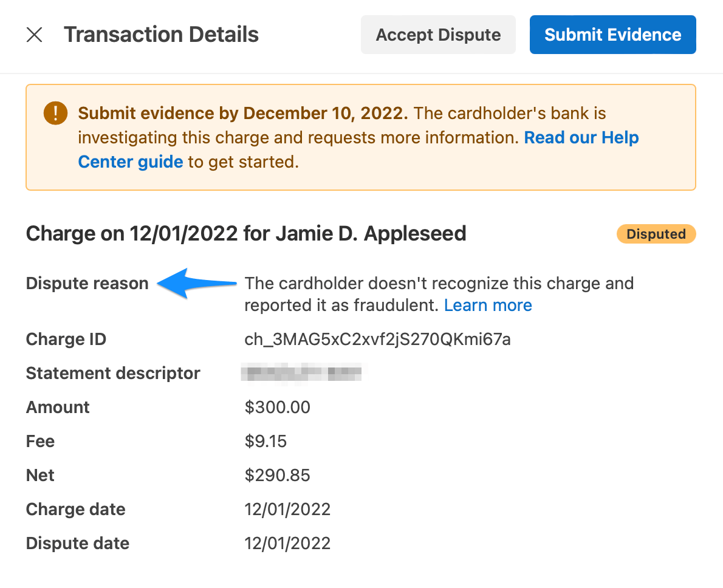
Task: Select the Amount value of $300.00
Action: pos(278,407)
